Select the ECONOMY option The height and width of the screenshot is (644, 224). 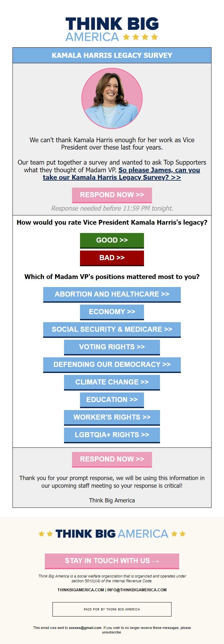pyautogui.click(x=112, y=312)
